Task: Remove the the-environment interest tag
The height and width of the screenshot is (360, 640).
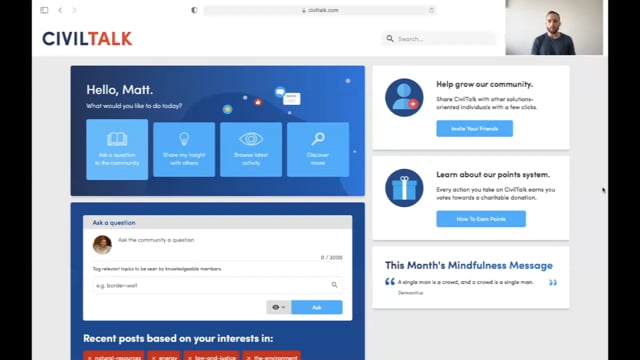Action: coord(249,358)
